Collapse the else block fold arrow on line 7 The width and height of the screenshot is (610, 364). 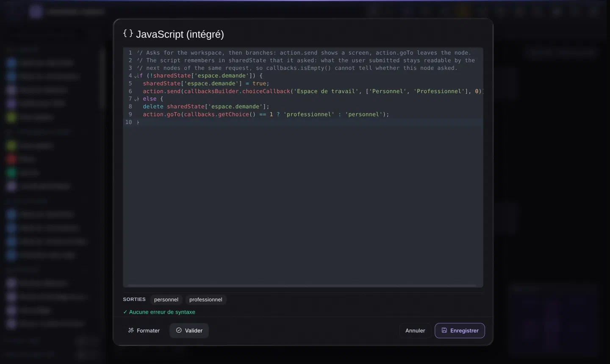(x=136, y=99)
